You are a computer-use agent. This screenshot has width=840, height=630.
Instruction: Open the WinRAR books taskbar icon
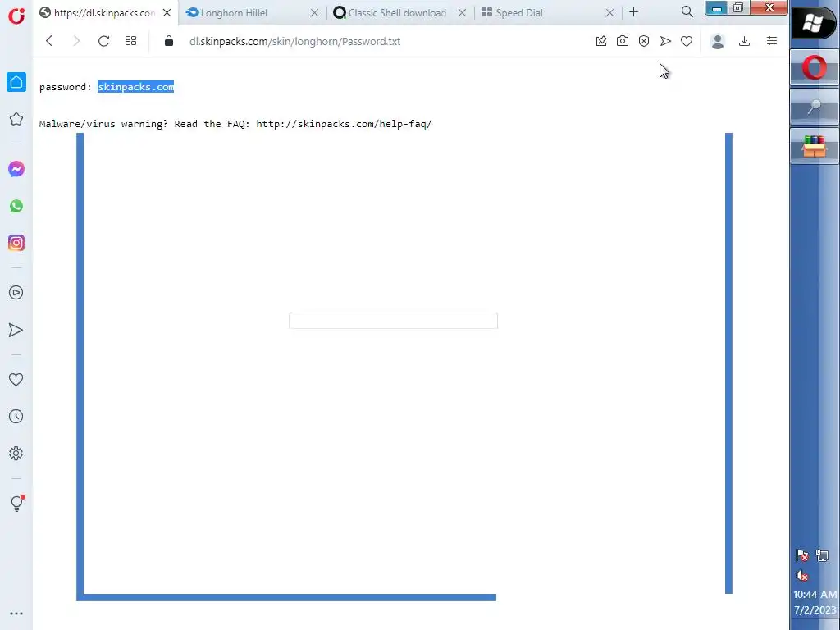point(815,146)
